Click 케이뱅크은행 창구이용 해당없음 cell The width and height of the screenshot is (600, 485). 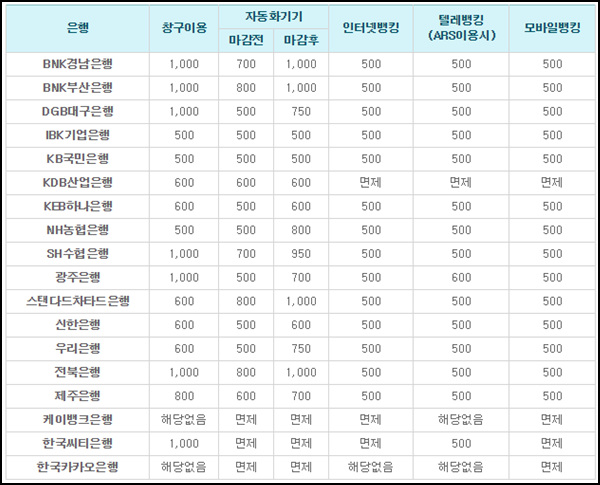(x=184, y=420)
